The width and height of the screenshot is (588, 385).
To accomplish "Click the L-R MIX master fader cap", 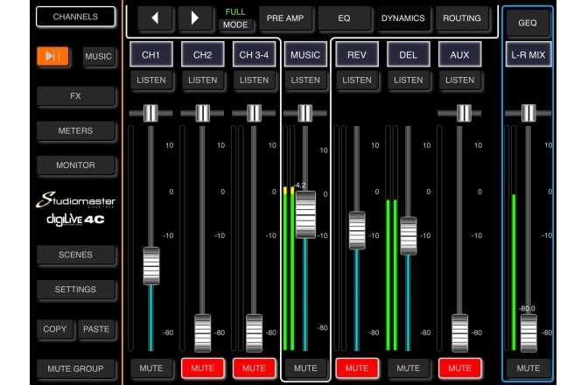I will point(528,332).
